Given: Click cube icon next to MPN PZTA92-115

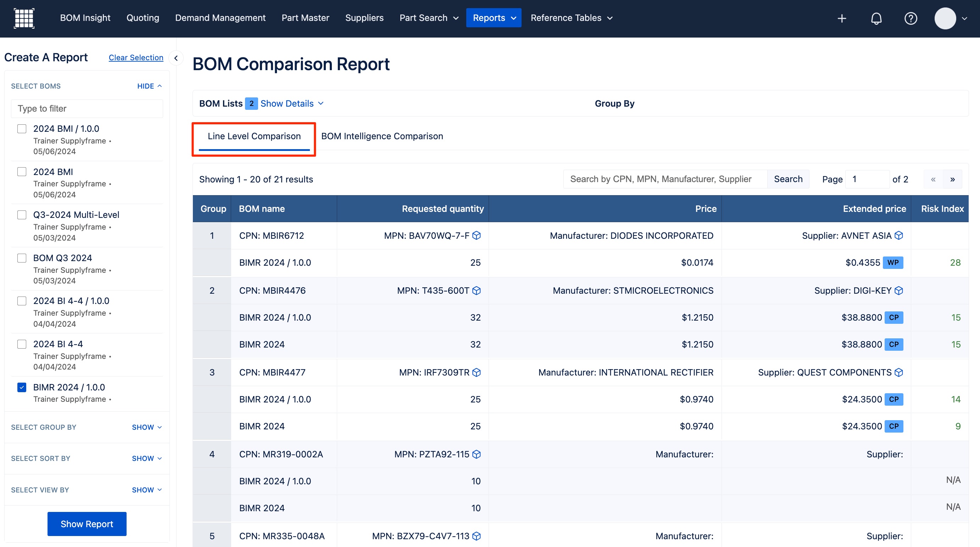Looking at the screenshot, I should pyautogui.click(x=476, y=454).
